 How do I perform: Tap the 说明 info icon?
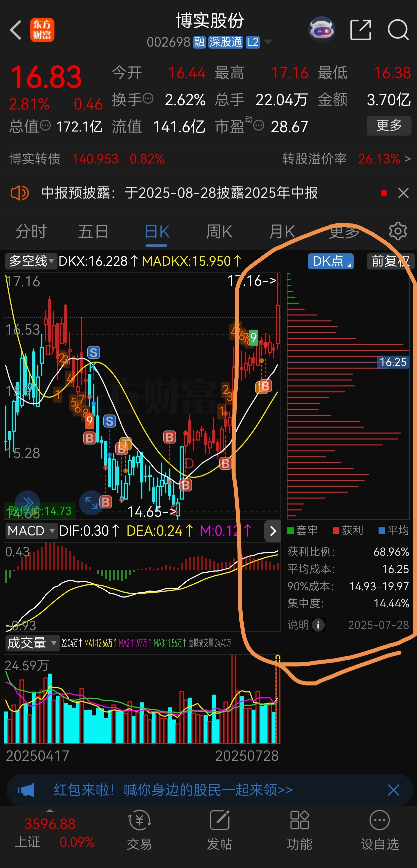318,625
